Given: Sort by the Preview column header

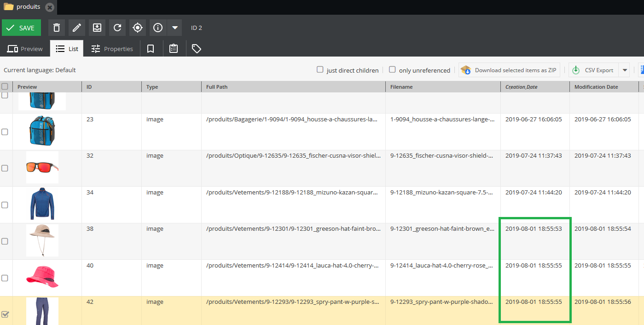Looking at the screenshot, I should click(x=47, y=87).
